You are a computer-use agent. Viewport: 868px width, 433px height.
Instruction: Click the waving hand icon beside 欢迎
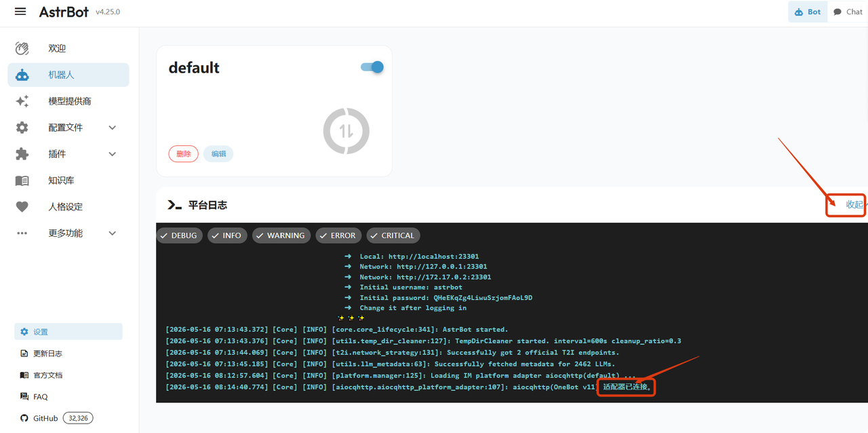[x=22, y=48]
